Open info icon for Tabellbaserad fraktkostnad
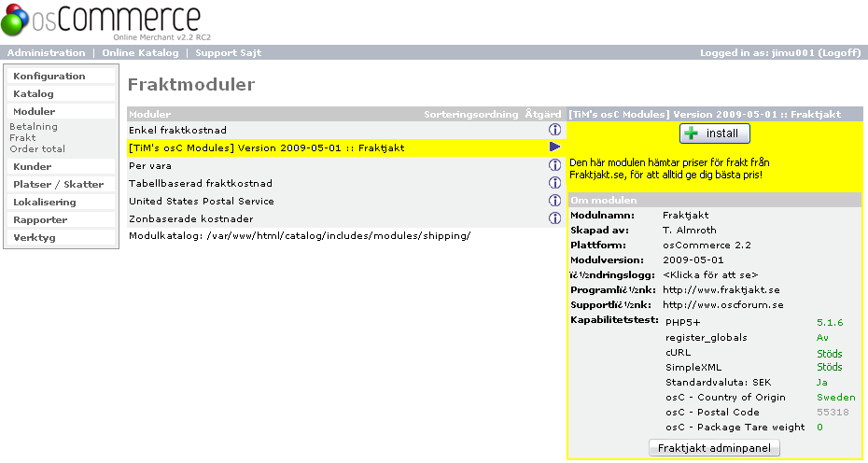This screenshot has width=868, height=463. tap(554, 183)
